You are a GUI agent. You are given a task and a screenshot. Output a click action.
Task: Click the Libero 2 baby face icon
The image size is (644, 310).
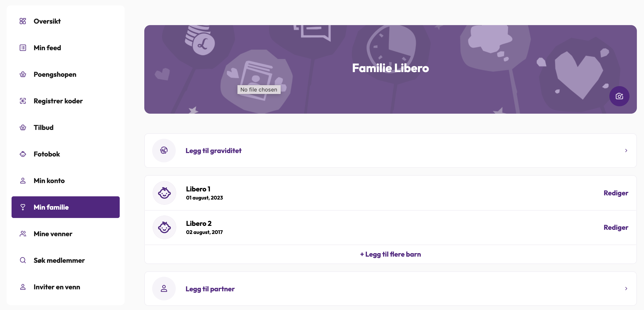click(x=164, y=227)
